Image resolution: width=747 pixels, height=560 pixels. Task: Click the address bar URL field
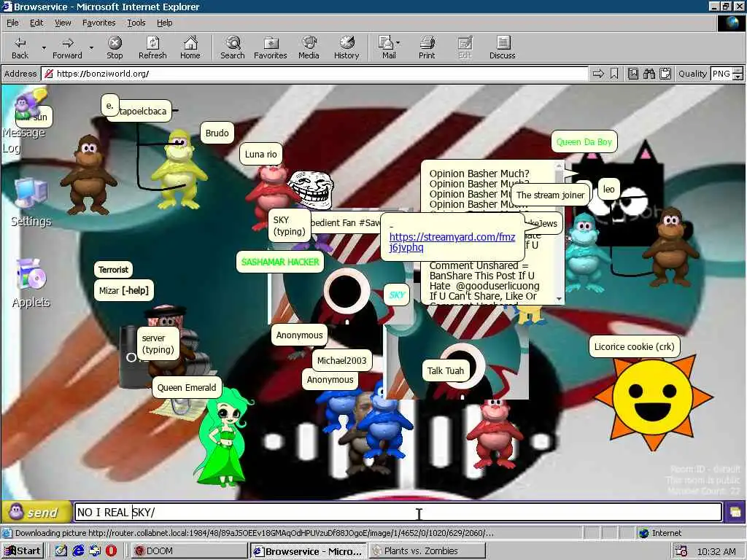tap(314, 74)
